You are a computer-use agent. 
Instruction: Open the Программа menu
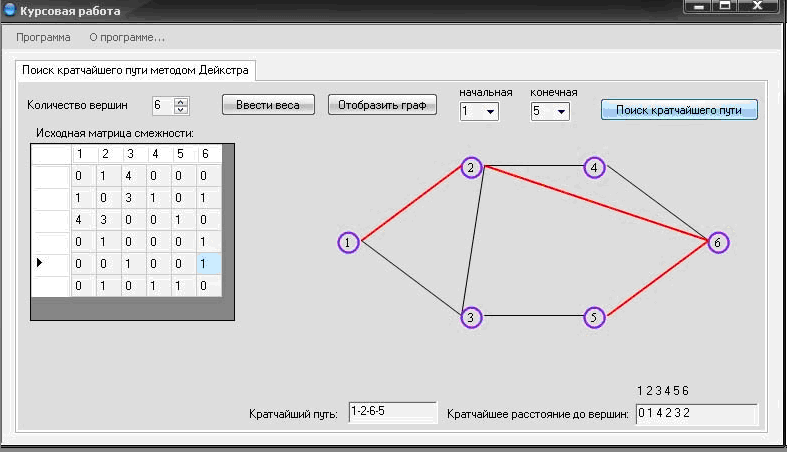[x=43, y=38]
